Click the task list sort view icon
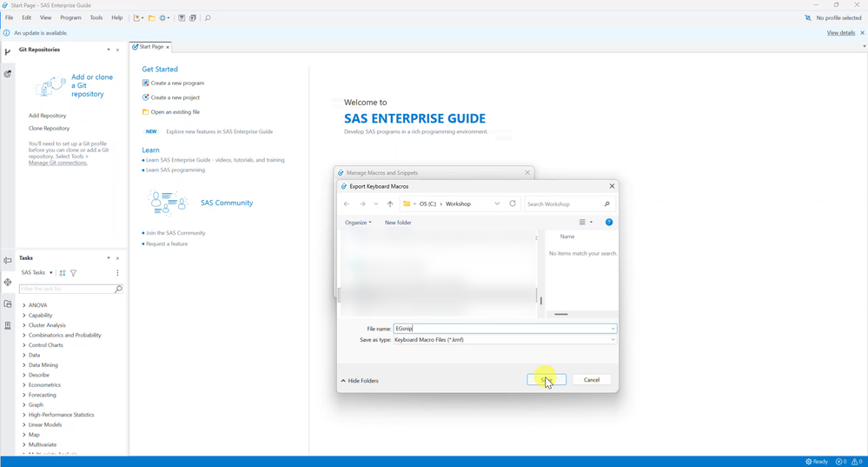868x467 pixels. click(63, 272)
